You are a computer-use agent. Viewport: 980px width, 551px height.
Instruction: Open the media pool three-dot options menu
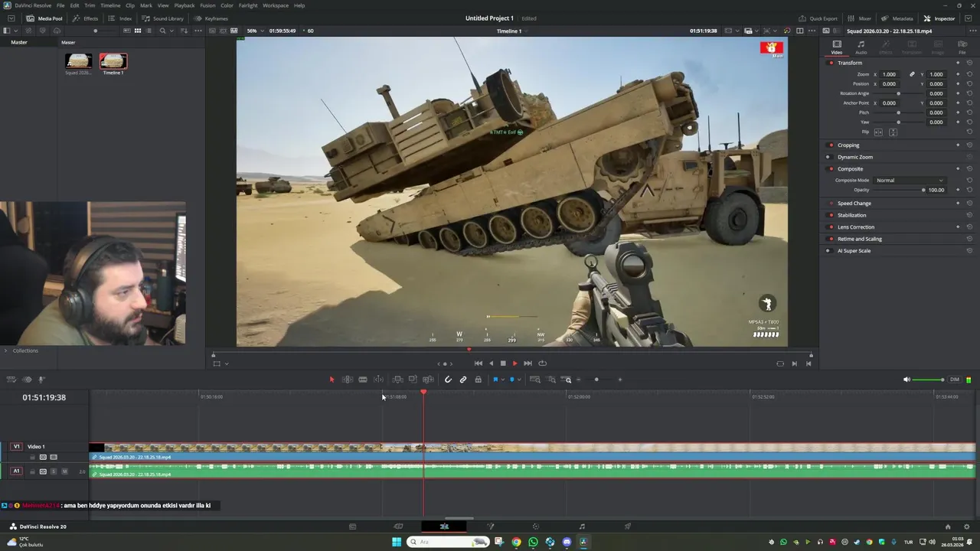tap(198, 31)
